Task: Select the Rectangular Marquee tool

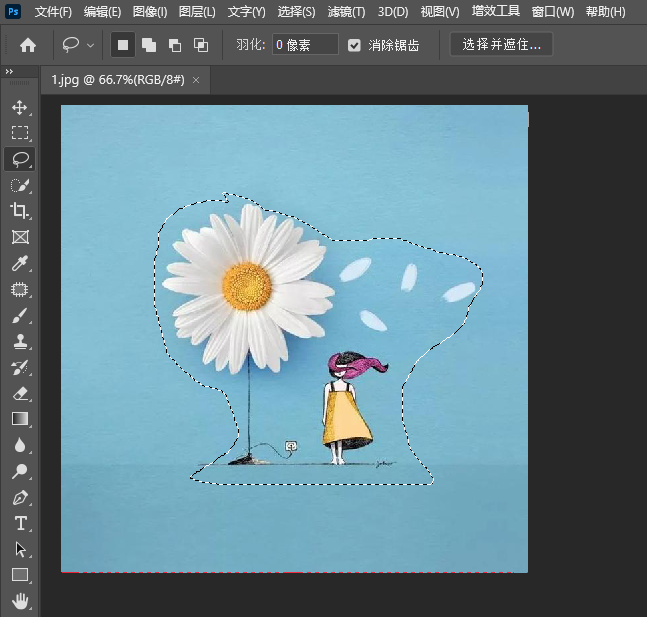Action: (19, 133)
